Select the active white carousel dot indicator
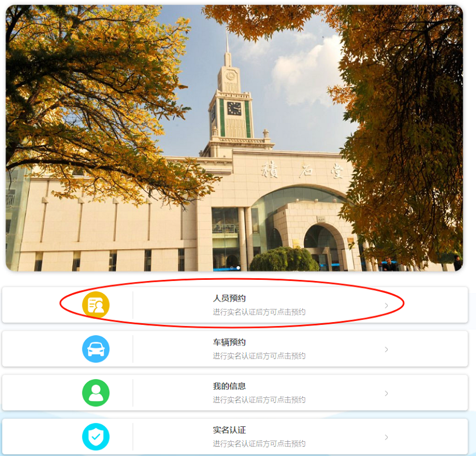 click(239, 268)
